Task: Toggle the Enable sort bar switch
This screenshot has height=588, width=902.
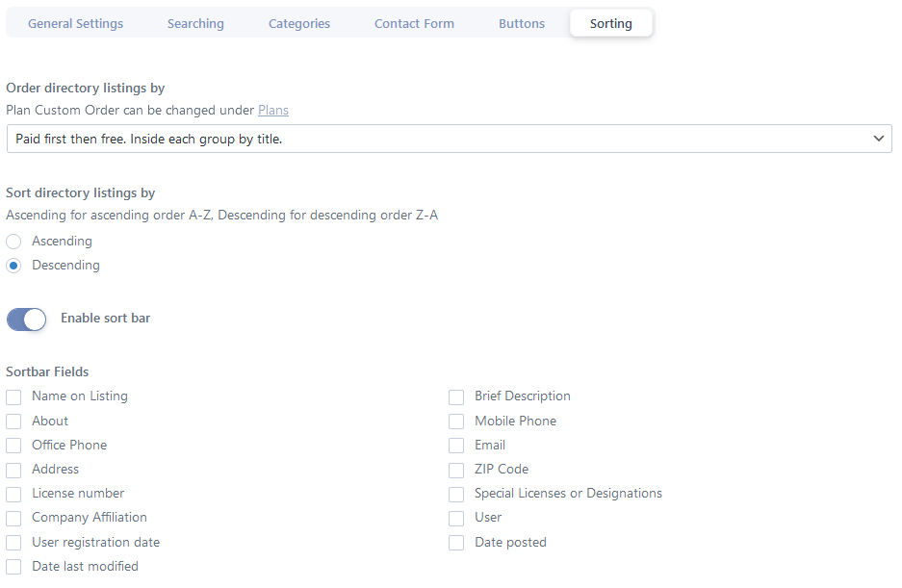Action: click(26, 320)
